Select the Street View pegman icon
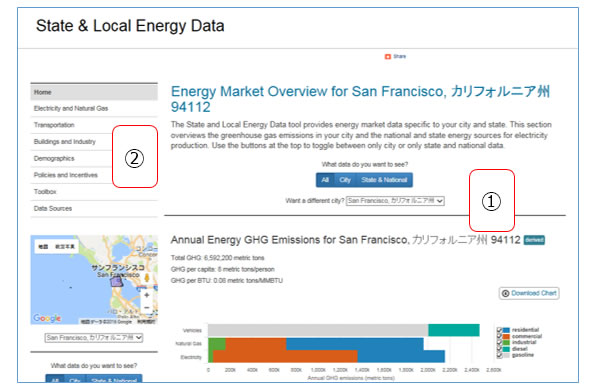Image resolution: width=600 pixels, height=390 pixels. point(147,278)
